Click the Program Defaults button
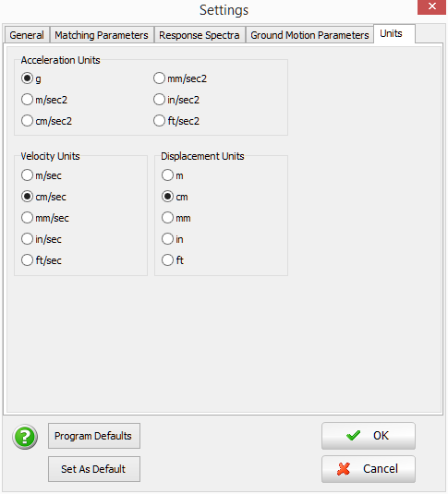Screen dimensions: 448x494 point(94,436)
